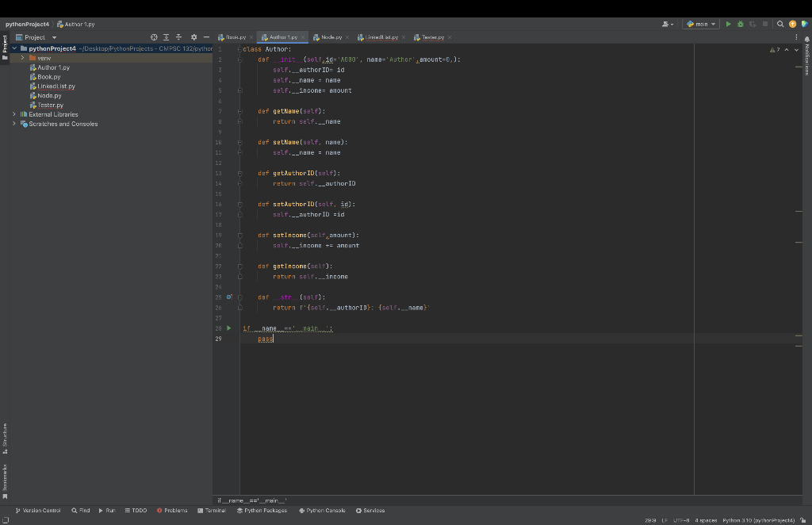
Task: Open LinkedList.py in project tree
Action: click(x=52, y=86)
